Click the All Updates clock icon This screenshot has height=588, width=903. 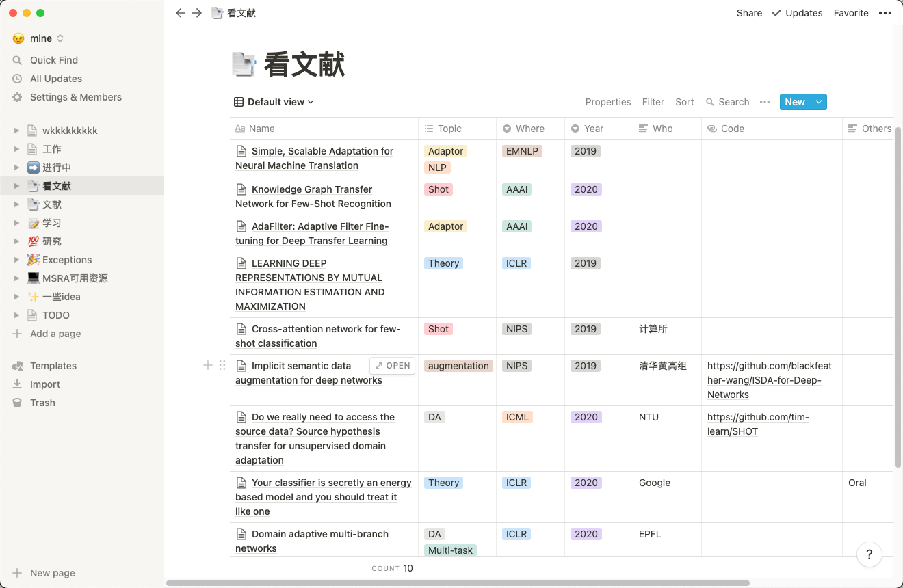pyautogui.click(x=18, y=79)
